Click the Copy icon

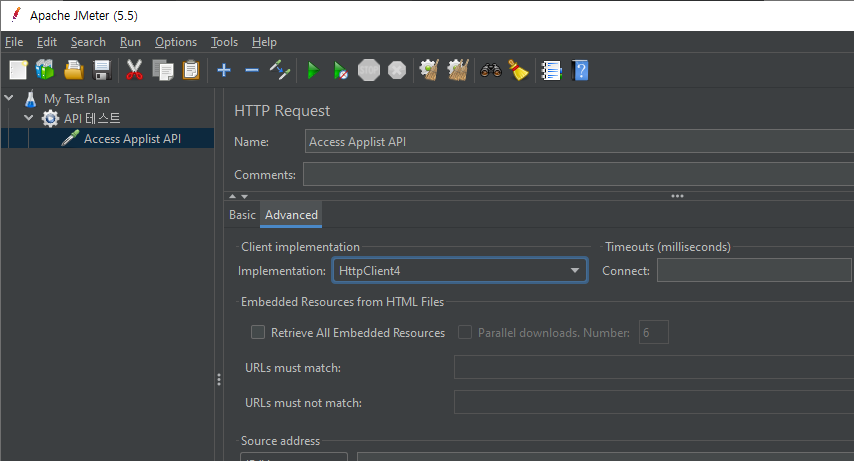162,70
